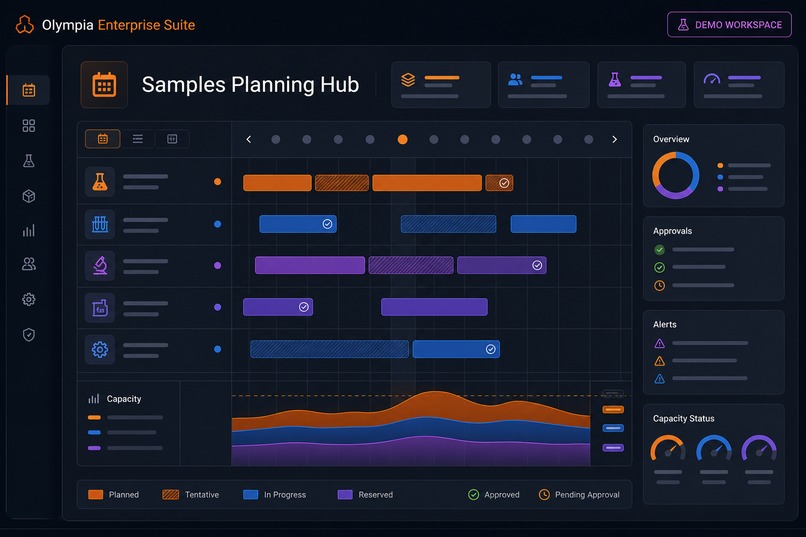
Task: Click the Planned orange legend swatch
Action: click(96, 494)
